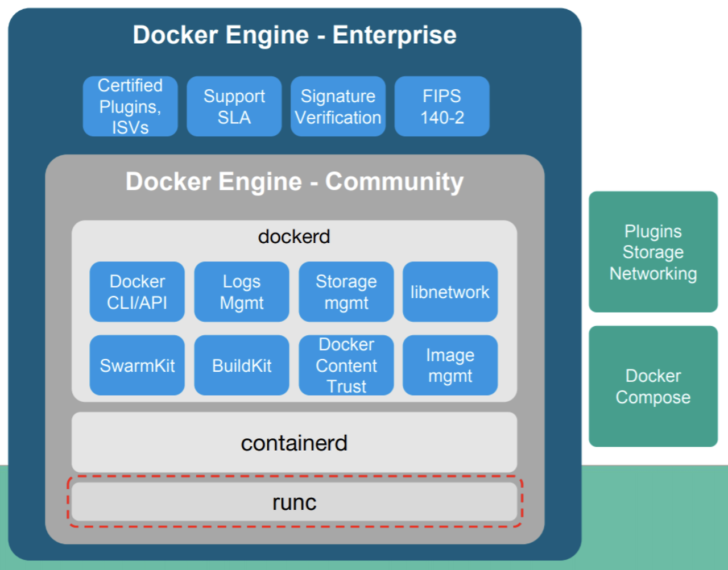728x570 pixels.
Task: Select the Docker Compose box
Action: coord(653,386)
